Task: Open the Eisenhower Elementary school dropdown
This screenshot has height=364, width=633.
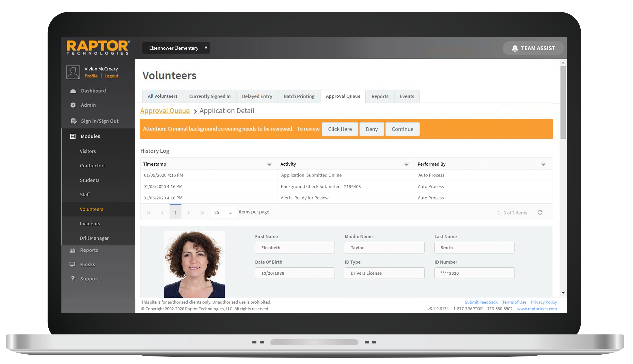Action: [176, 48]
